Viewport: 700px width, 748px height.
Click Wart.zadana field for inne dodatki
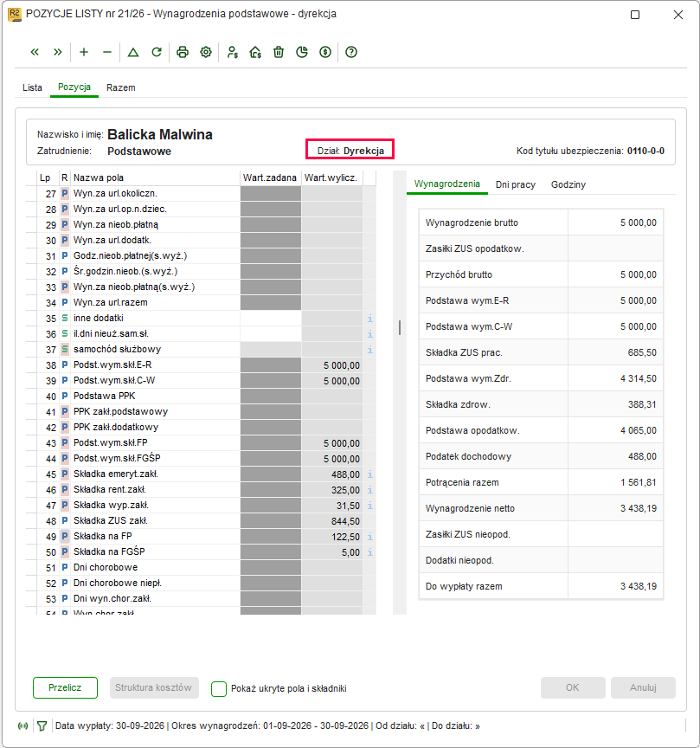(271, 319)
